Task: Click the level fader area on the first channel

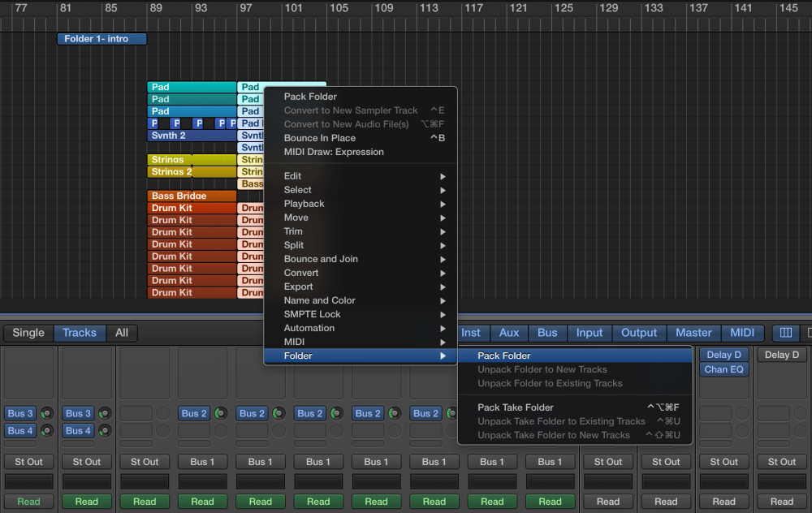Action: [28, 480]
